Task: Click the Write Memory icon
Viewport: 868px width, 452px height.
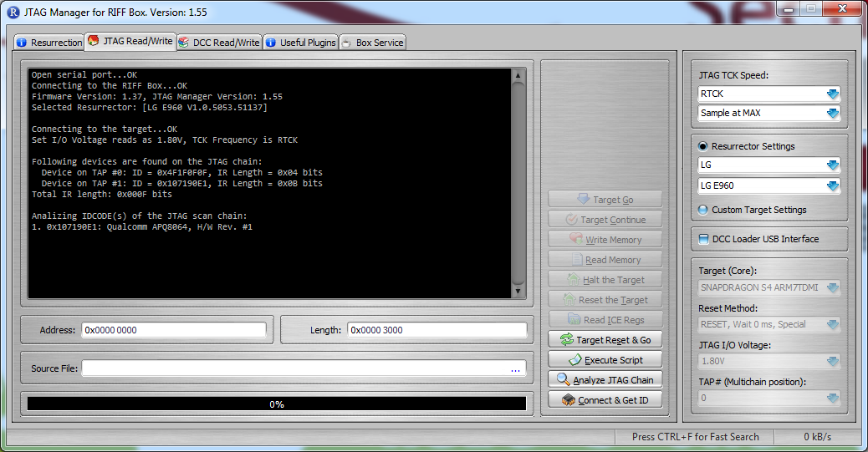Action: (x=575, y=239)
